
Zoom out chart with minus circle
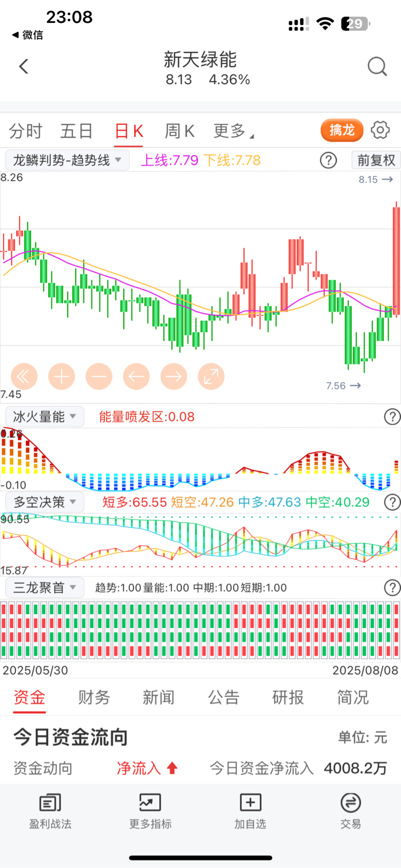coord(99,376)
